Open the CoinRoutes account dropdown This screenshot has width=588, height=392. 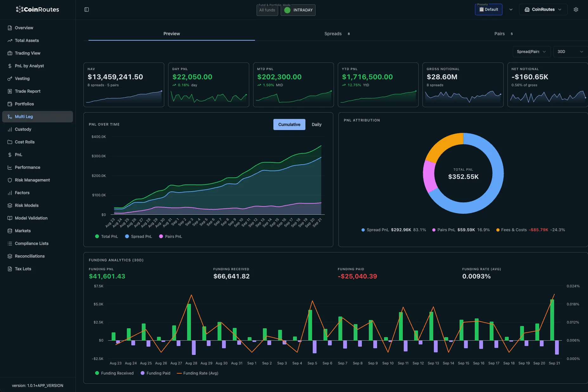pyautogui.click(x=543, y=10)
